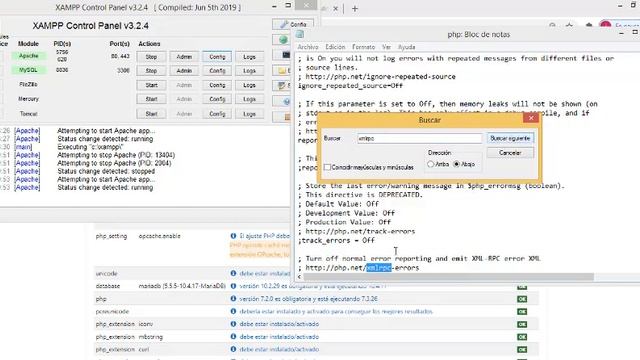The image size is (640, 360).
Task: Open the Formato menu in Notepad
Action: pyautogui.click(x=363, y=47)
